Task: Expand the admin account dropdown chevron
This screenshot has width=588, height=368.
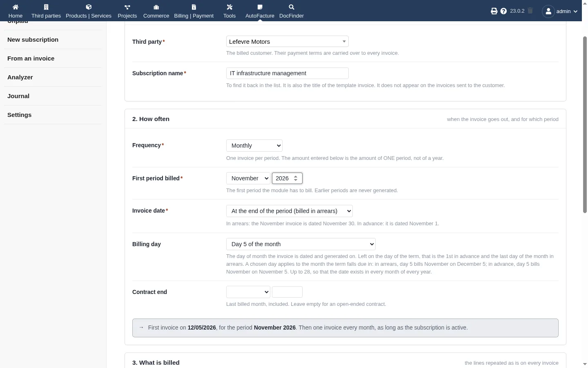Action: coord(575,11)
